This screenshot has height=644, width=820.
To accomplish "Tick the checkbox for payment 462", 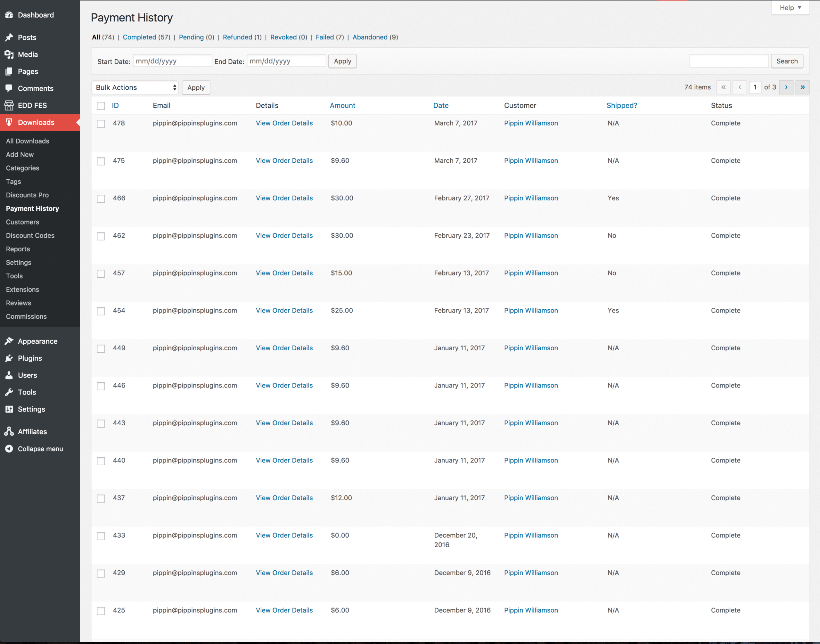I will [x=101, y=236].
